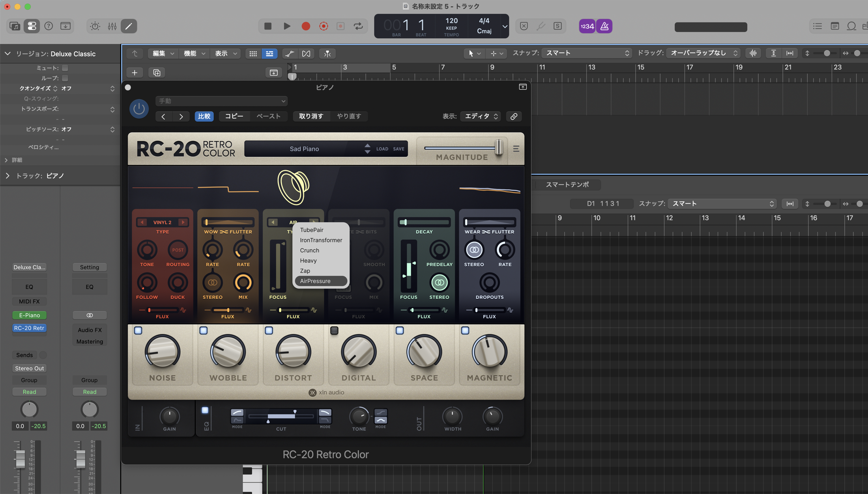Open the Smart Controls dial icon
The width and height of the screenshot is (868, 494).
95,26
